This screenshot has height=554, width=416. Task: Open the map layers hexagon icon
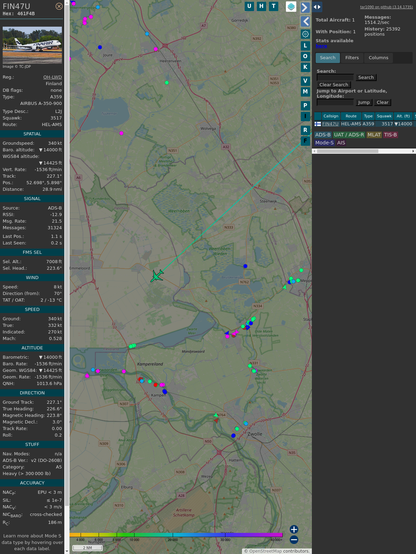point(291,6)
